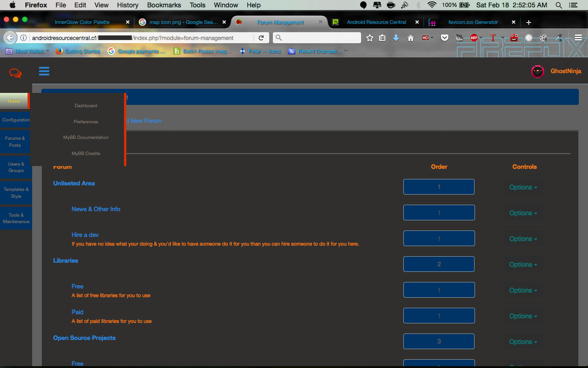Open the Tools & Maintenance sidebar section
This screenshot has width=588, height=368.
point(16,218)
